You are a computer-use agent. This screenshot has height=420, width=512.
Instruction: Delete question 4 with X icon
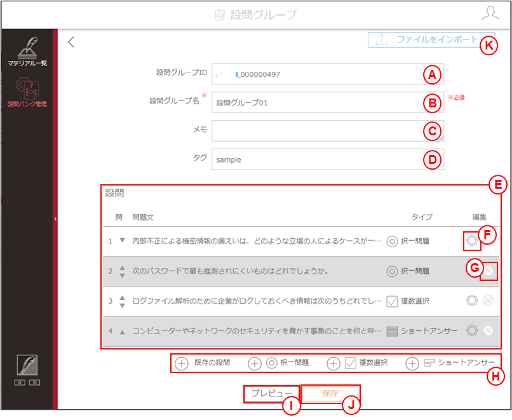(488, 331)
